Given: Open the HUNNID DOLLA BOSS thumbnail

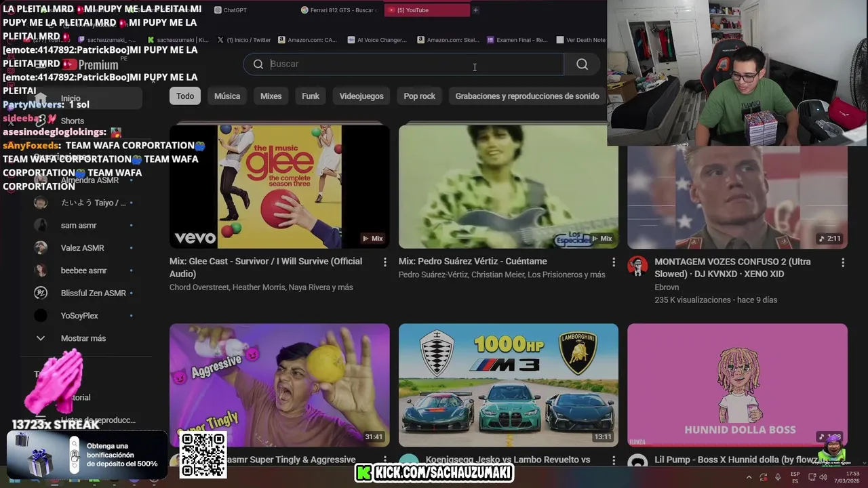Looking at the screenshot, I should click(737, 385).
